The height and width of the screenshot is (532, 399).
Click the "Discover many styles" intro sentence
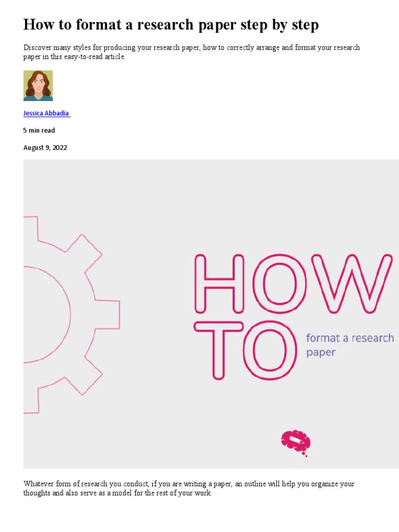(191, 52)
